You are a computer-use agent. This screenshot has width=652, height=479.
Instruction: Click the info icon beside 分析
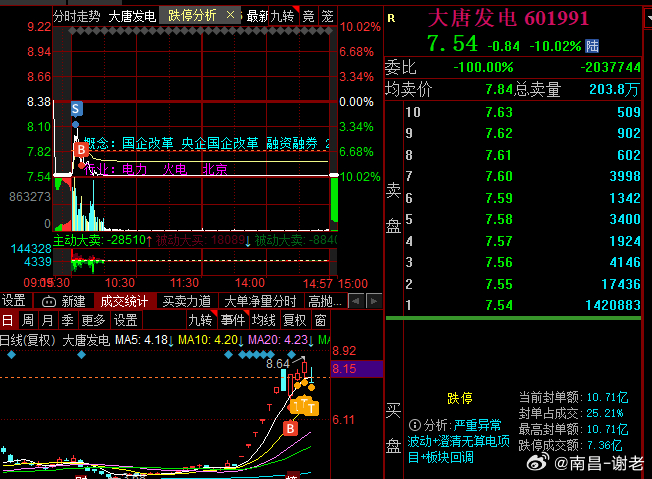(415, 425)
